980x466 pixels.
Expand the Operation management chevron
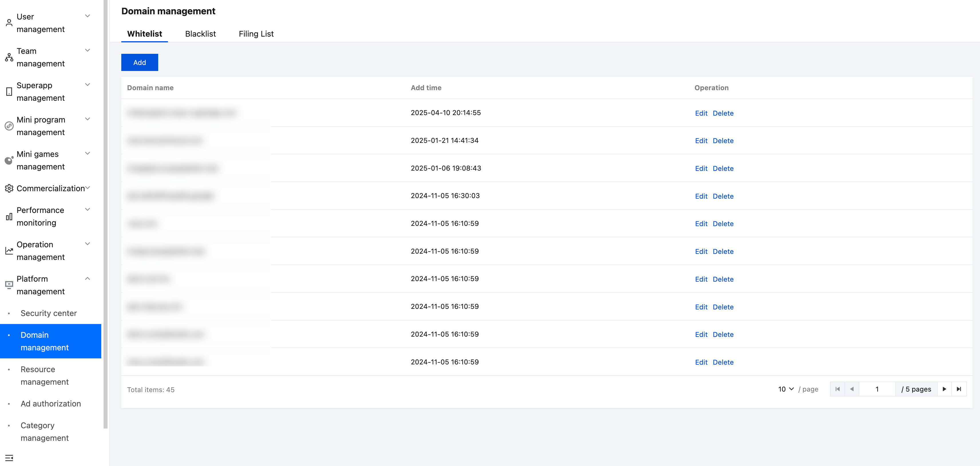click(x=88, y=244)
